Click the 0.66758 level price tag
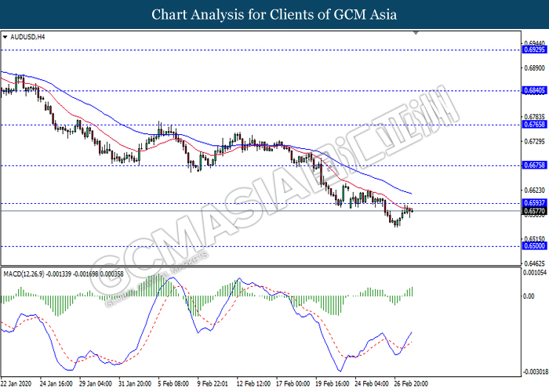 533,165
